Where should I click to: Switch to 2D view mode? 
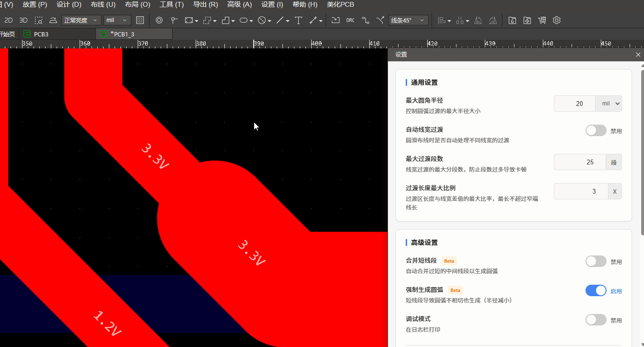[8, 21]
